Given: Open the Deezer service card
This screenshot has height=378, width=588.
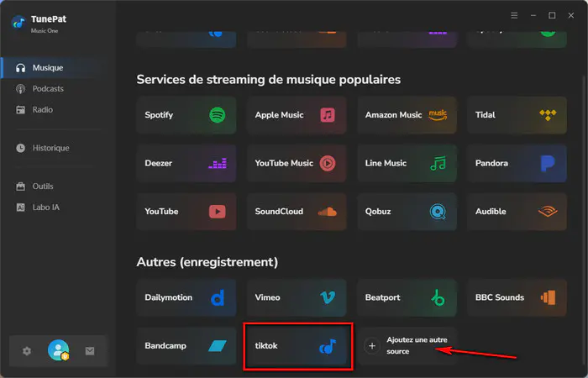Looking at the screenshot, I should 186,164.
